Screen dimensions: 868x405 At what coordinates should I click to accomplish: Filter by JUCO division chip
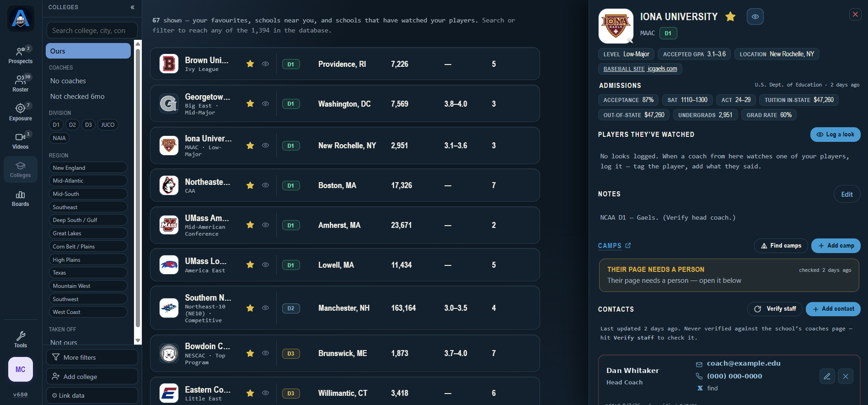[108, 125]
